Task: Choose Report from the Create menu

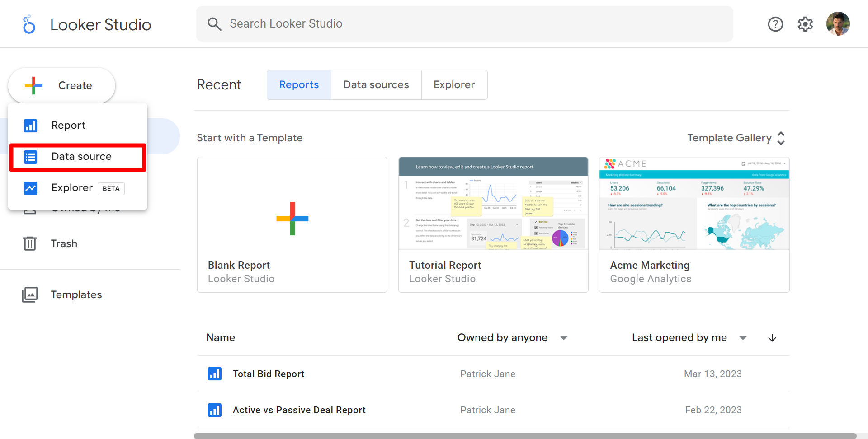Action: (78, 126)
